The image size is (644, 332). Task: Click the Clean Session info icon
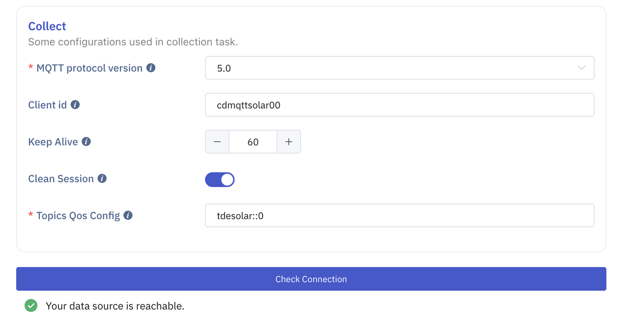102,178
